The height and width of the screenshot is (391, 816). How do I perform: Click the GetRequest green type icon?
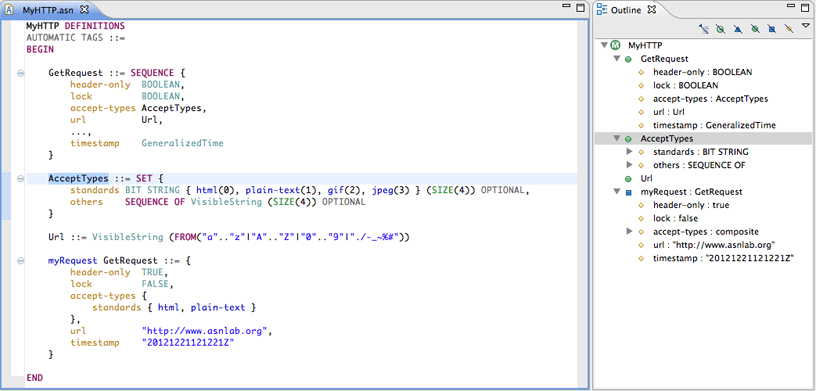click(628, 59)
